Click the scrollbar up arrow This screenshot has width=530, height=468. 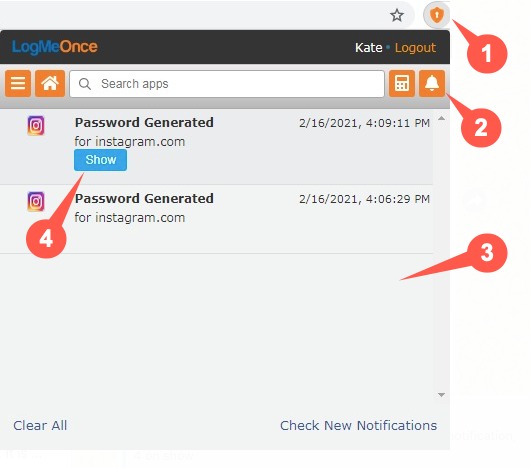point(441,118)
